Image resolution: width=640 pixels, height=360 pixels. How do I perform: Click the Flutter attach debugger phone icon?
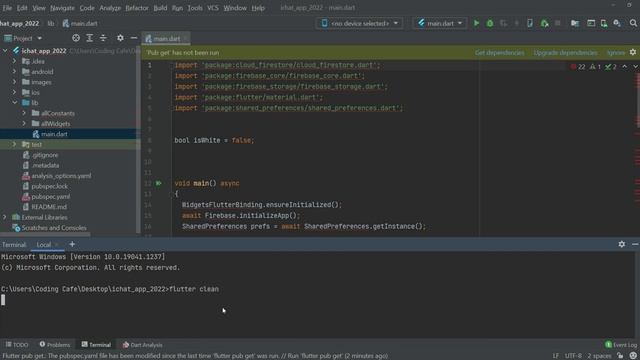(530, 23)
